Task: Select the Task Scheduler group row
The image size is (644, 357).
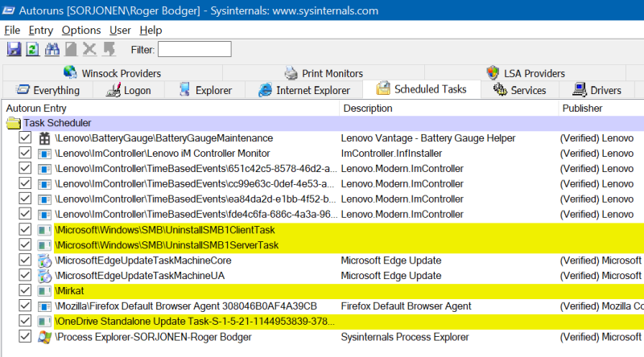Action: click(45, 123)
